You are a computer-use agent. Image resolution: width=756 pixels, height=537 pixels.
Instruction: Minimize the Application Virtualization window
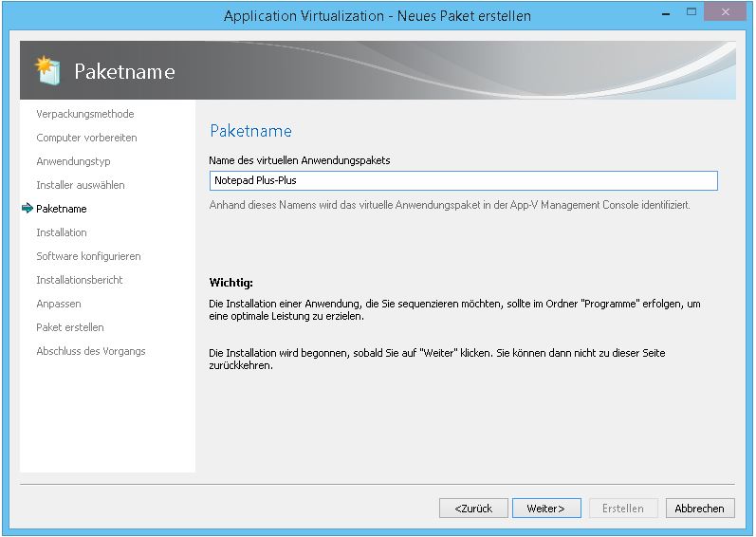[x=666, y=14]
